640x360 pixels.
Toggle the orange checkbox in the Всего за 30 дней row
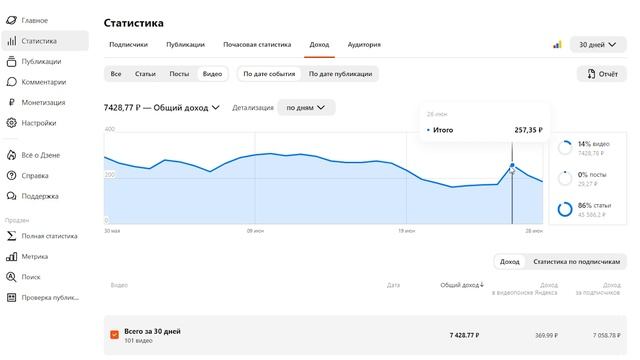[x=114, y=335]
